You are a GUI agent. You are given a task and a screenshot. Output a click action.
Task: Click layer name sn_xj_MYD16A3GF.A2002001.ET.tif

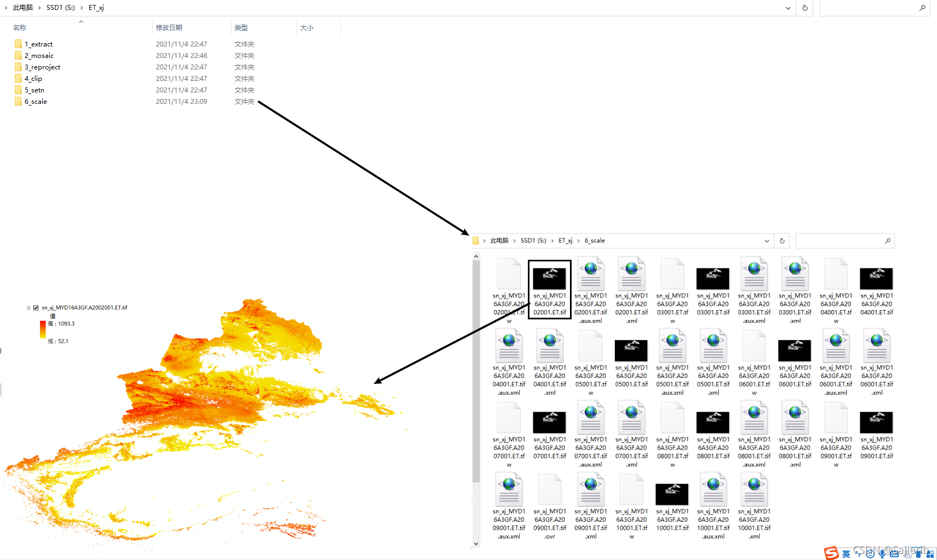(84, 308)
